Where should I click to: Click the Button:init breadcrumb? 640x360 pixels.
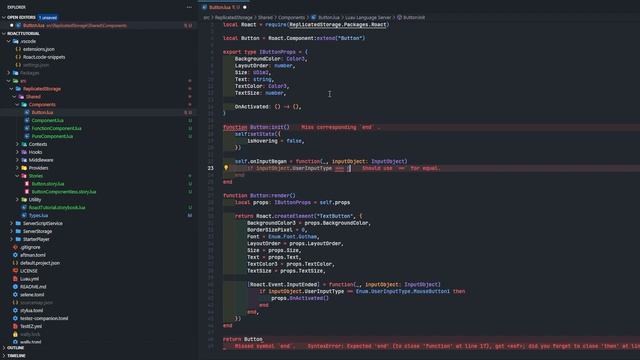[x=414, y=18]
